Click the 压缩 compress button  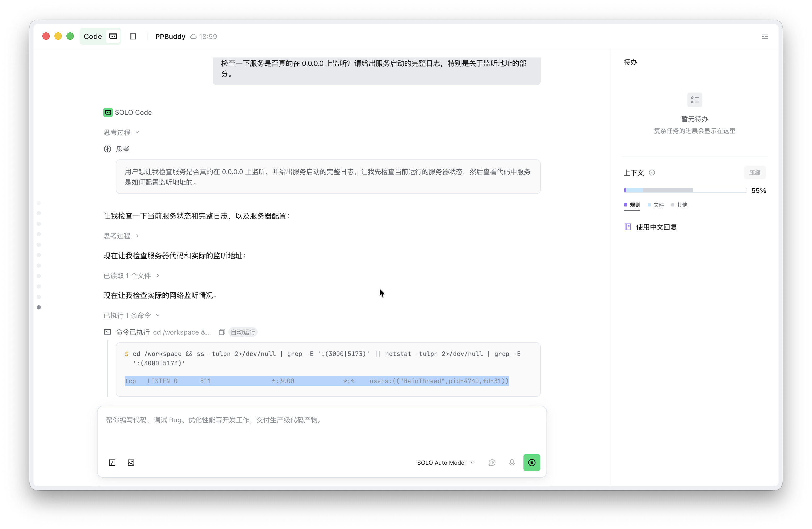click(x=755, y=172)
